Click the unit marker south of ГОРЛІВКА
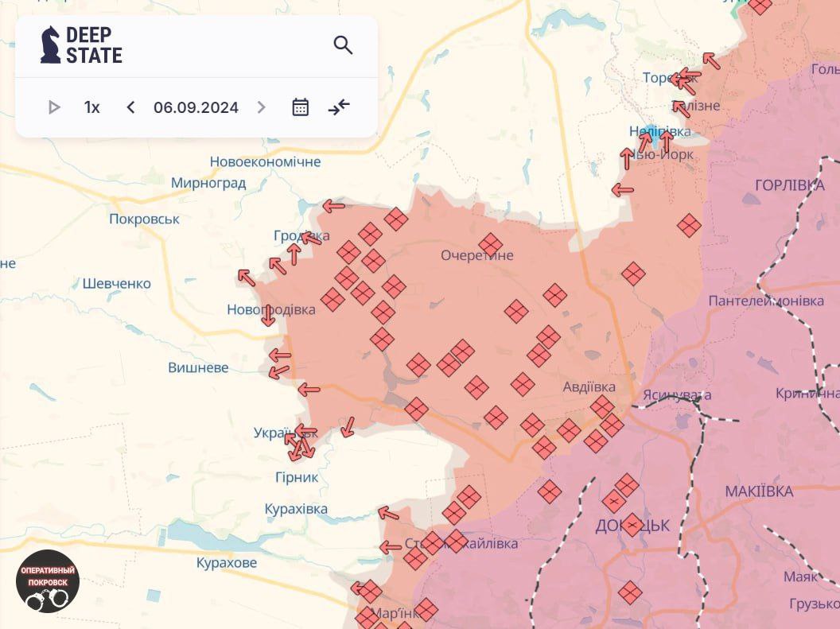 (689, 225)
